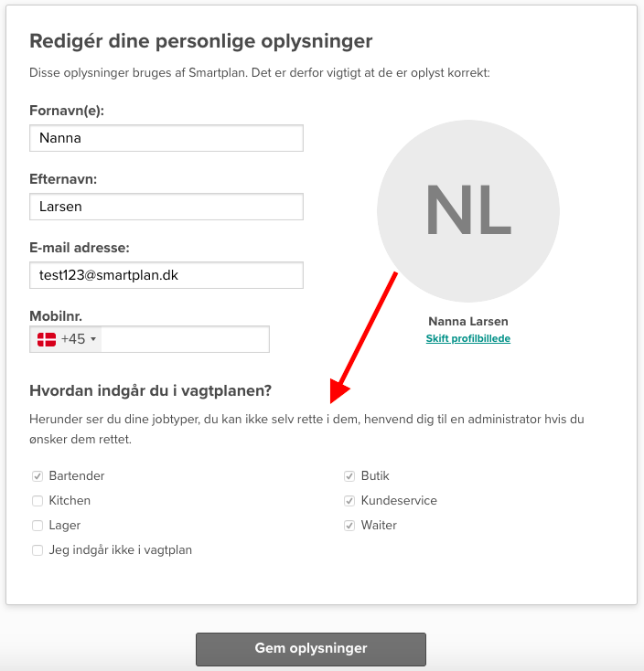This screenshot has height=671, width=644.
Task: Click the small arrow beside +45
Action: pos(93,340)
